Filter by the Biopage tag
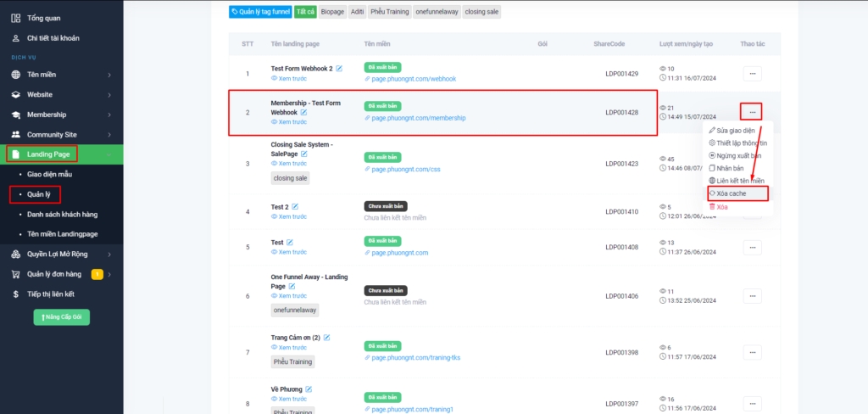Screen dimensions: 868x414 pos(332,12)
